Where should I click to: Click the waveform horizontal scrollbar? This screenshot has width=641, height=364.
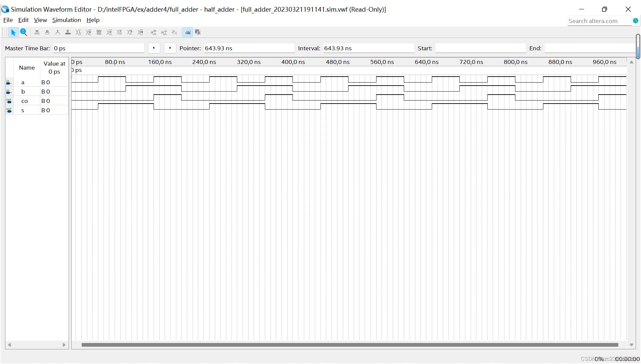point(350,345)
